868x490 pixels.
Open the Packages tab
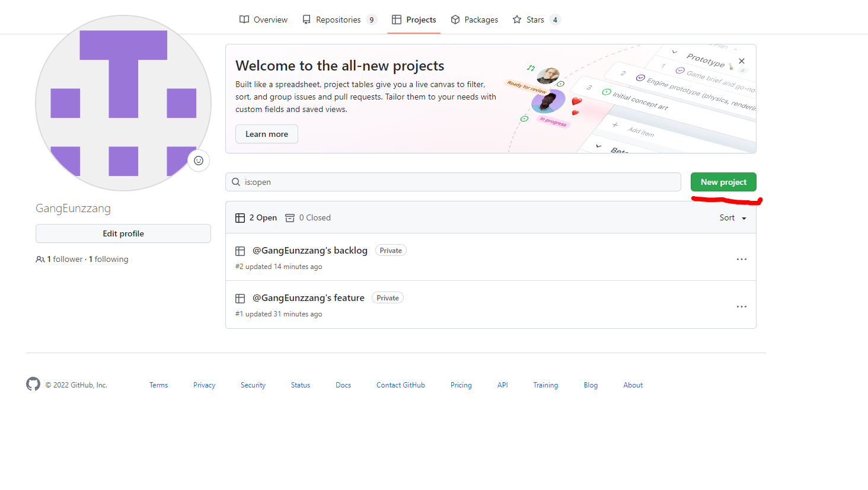[474, 20]
